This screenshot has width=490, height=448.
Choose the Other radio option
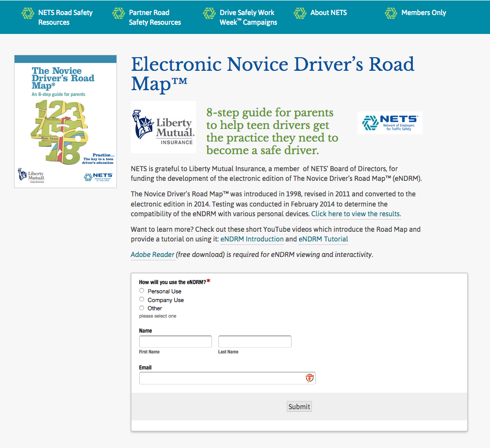coord(142,308)
